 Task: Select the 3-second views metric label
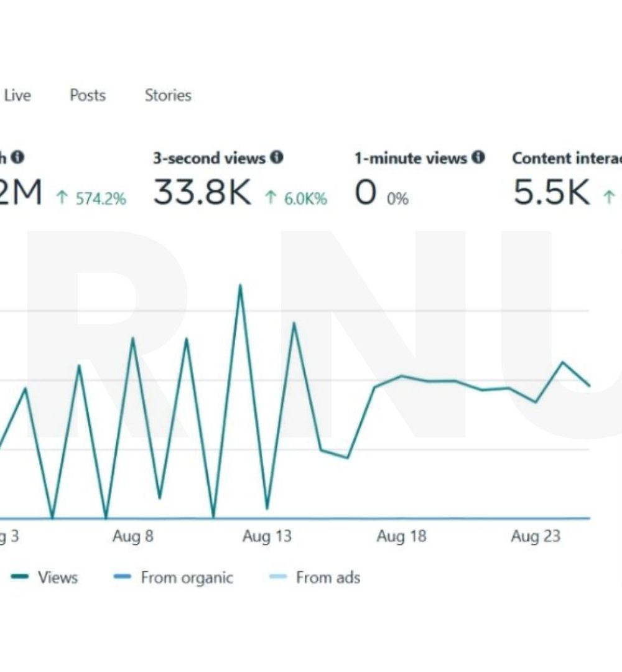tap(210, 158)
